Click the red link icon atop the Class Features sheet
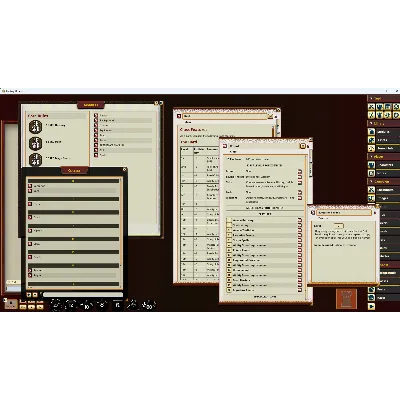 point(179,116)
